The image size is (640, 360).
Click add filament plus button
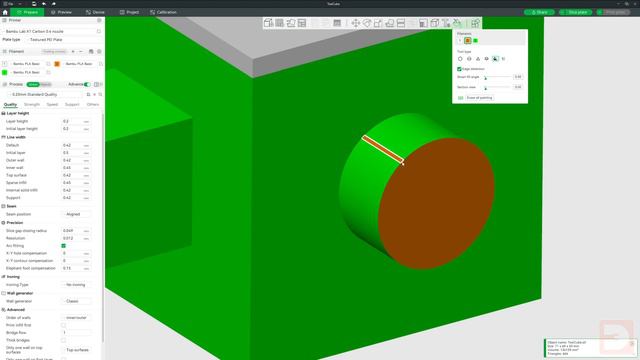tap(73, 51)
